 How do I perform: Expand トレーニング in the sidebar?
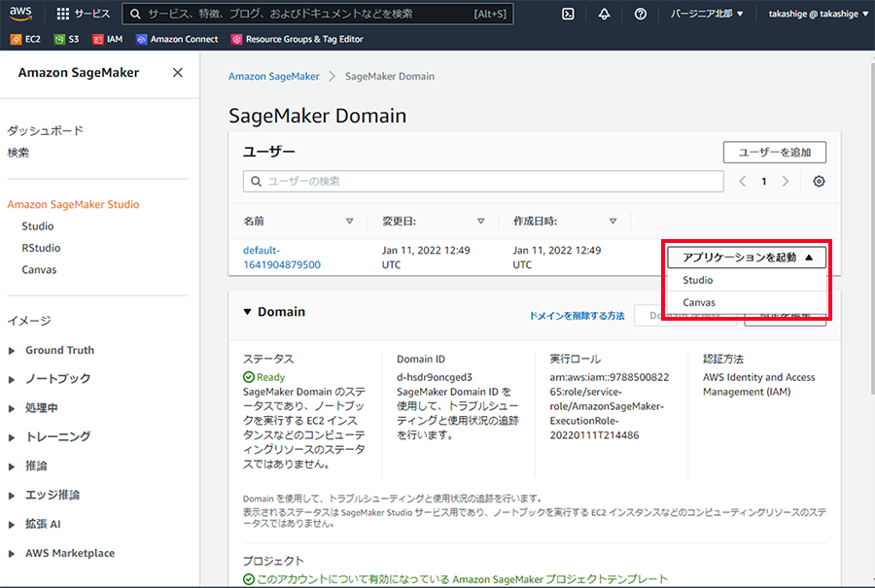coord(12,438)
